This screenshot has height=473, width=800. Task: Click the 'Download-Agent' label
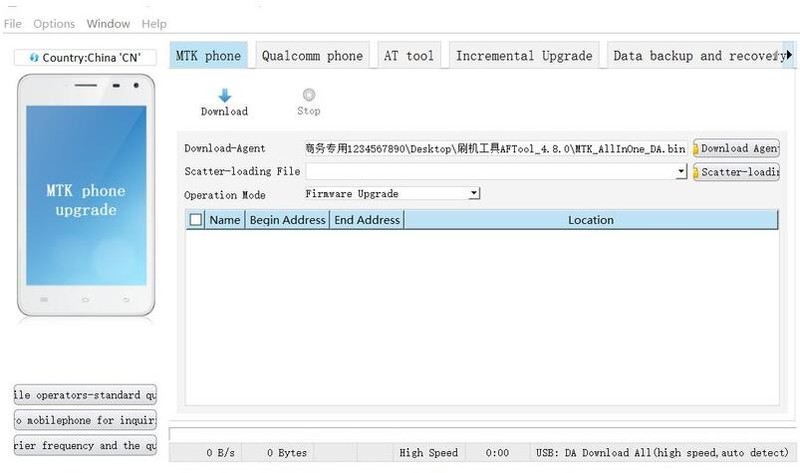point(224,148)
